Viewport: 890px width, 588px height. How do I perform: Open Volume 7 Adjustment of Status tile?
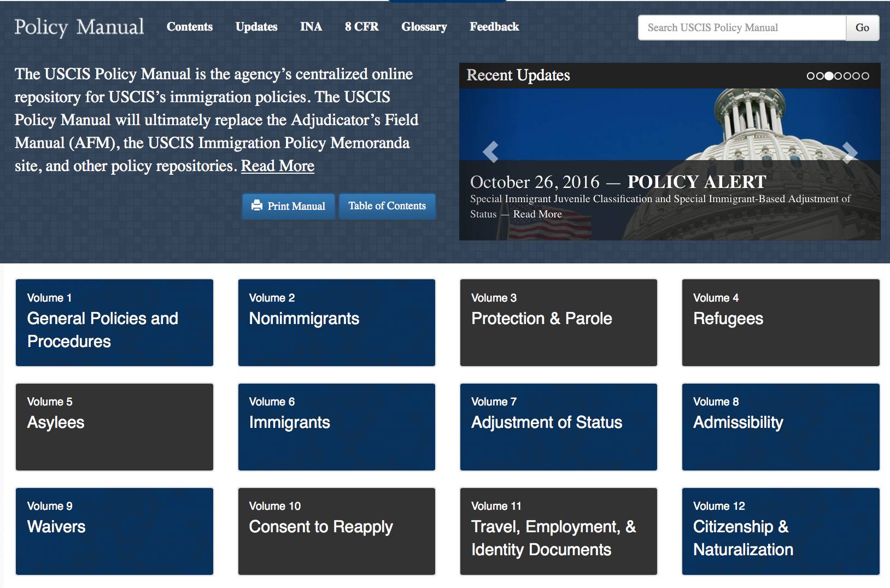pos(558,427)
